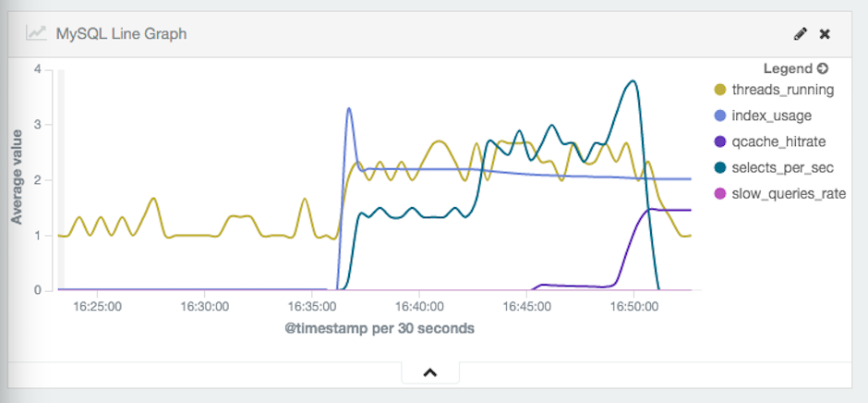Open the qcache_hitrate color dot
868x403 pixels.
coord(720,142)
